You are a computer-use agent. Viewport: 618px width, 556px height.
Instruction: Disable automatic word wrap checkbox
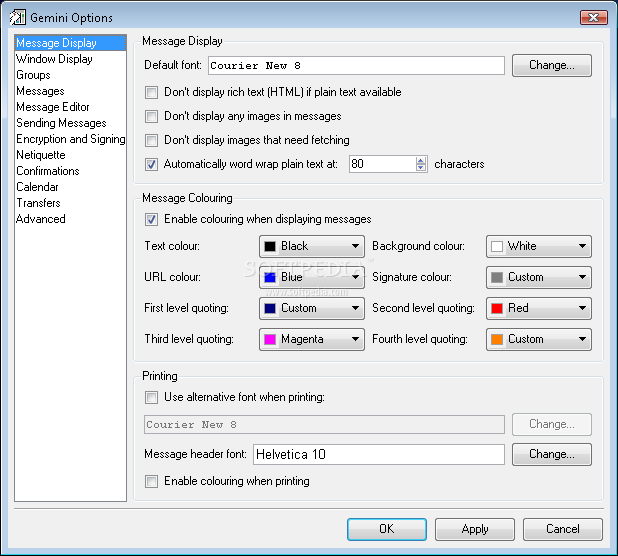coord(151,164)
